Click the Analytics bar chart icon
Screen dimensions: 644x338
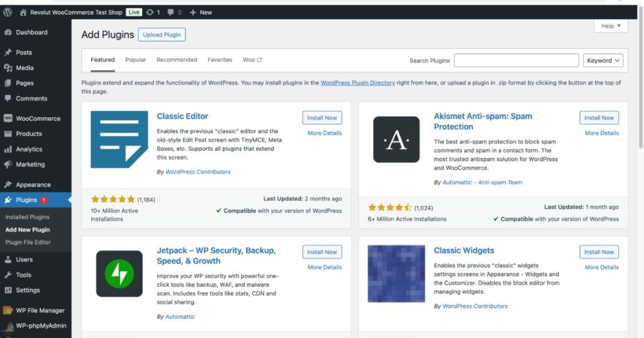pyautogui.click(x=8, y=149)
